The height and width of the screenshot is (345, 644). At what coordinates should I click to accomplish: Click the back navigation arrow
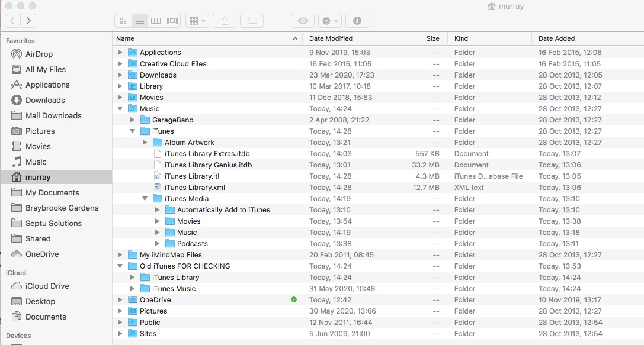click(11, 20)
